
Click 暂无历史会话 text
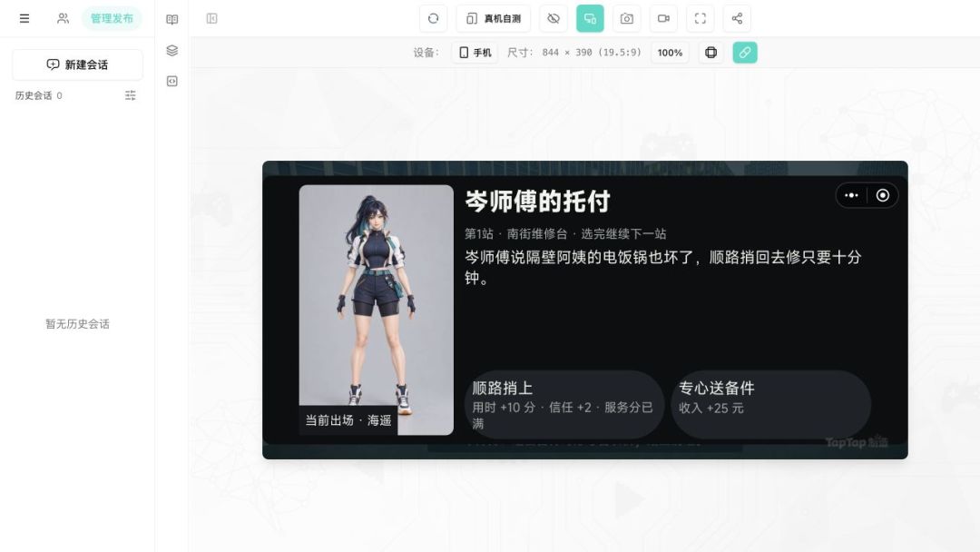click(x=77, y=324)
